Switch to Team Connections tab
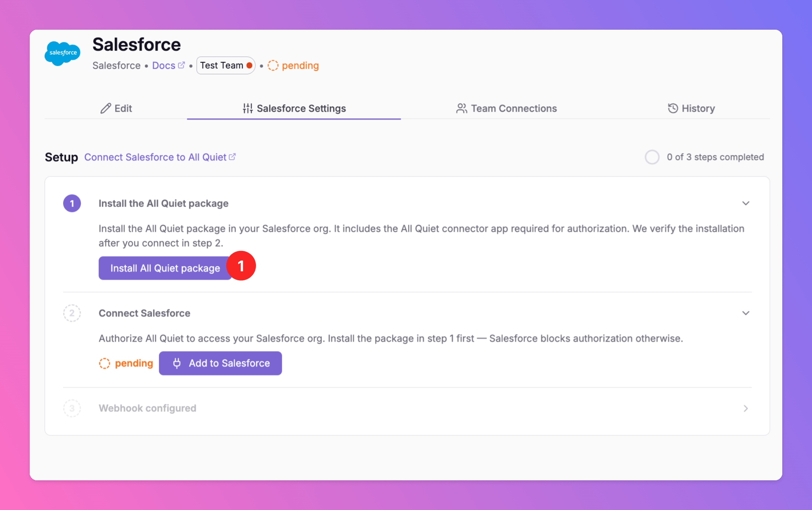 pos(506,108)
